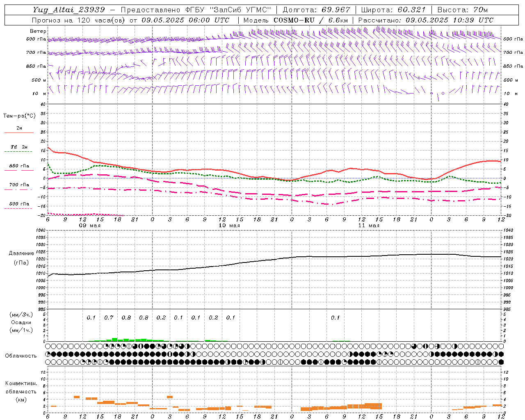This screenshot has height=420, width=525.
Task: Click the forecast start time "06:00 UTC"
Action: click(209, 20)
